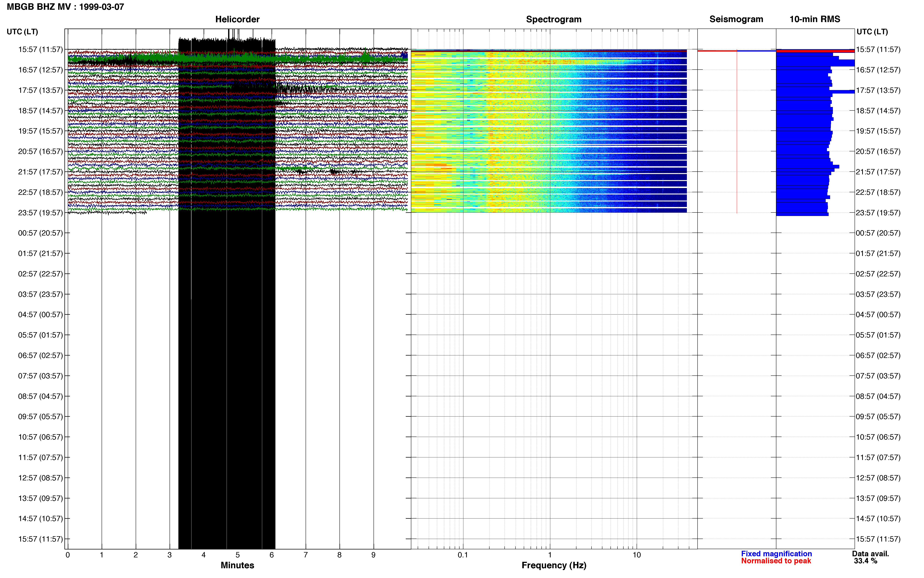This screenshot has width=924, height=578.
Task: Click the left '19:57 (15:57)' time label
Action: tap(40, 131)
